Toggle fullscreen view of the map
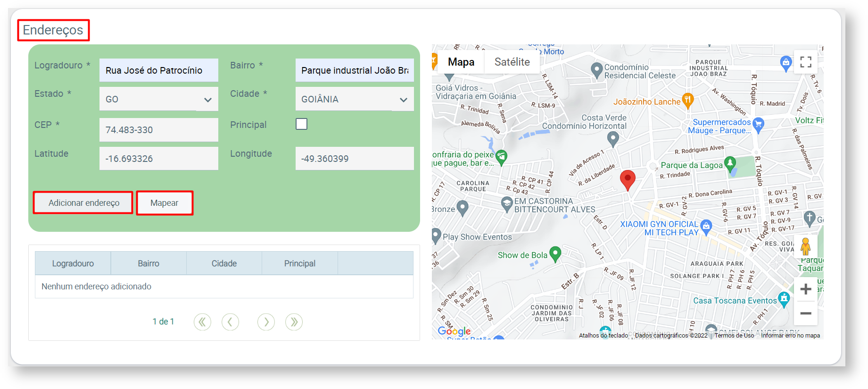Image resolution: width=868 pixels, height=389 pixels. pos(806,62)
